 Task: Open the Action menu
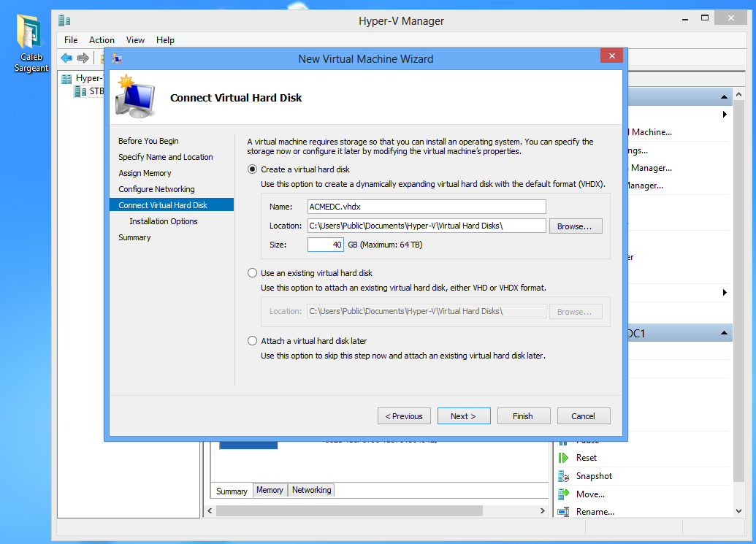pos(102,40)
